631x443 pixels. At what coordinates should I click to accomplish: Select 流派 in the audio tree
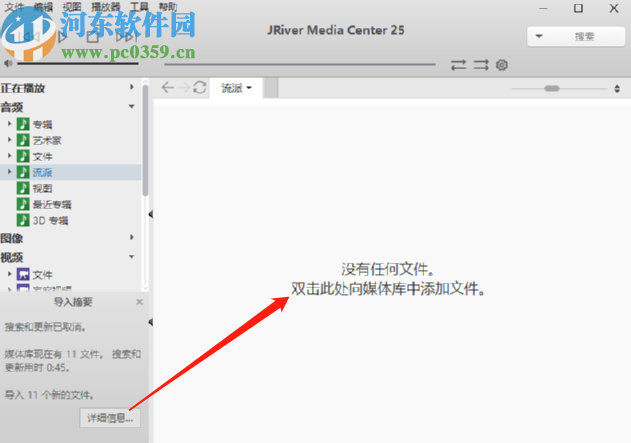click(x=42, y=172)
